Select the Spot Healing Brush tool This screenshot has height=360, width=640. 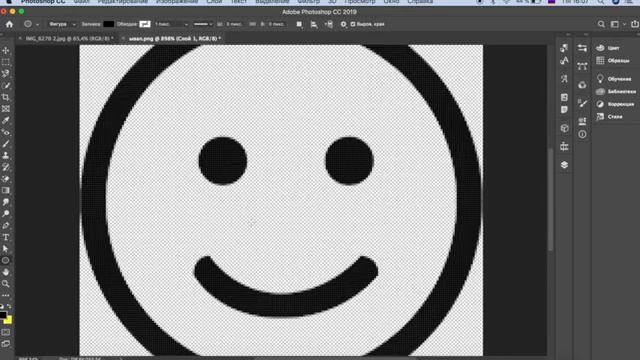tap(6, 132)
